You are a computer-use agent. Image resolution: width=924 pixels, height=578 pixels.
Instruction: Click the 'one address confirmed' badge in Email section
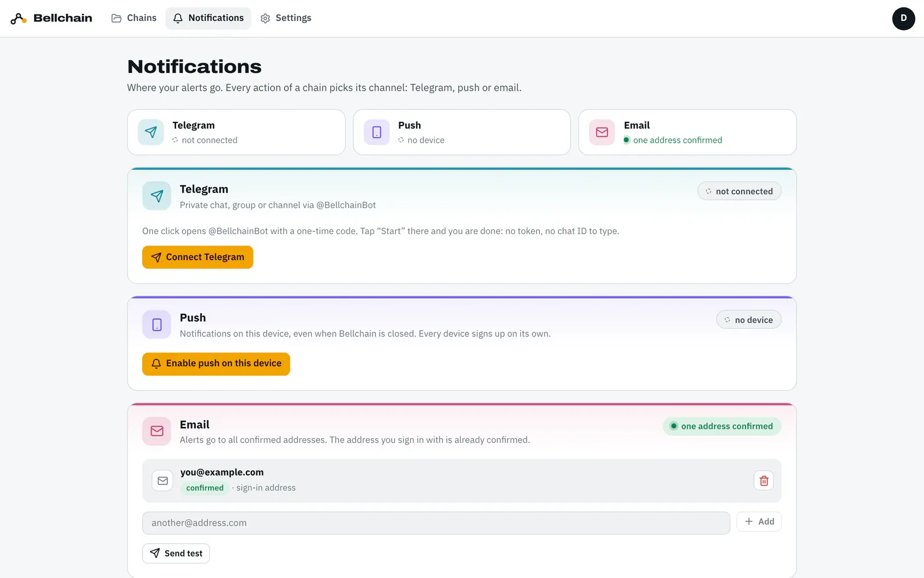point(722,427)
